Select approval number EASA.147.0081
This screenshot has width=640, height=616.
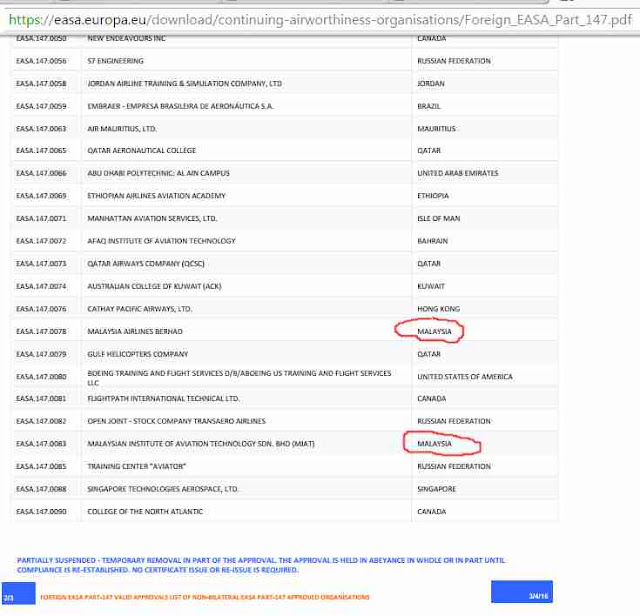pyautogui.click(x=41, y=398)
